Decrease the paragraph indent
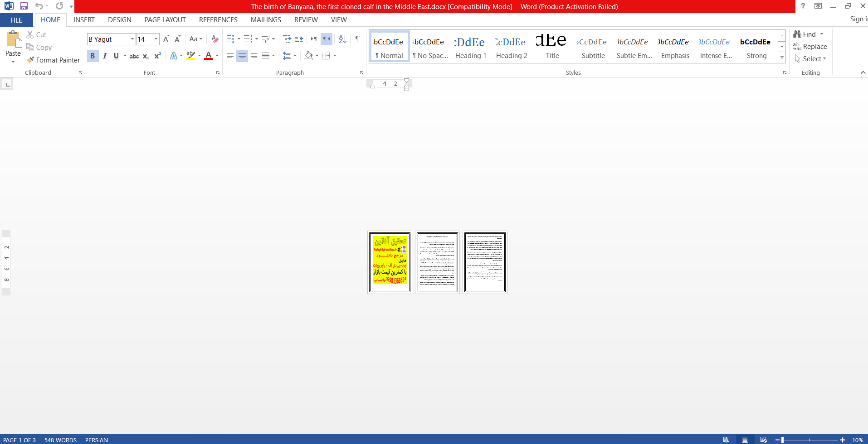 pyautogui.click(x=287, y=39)
